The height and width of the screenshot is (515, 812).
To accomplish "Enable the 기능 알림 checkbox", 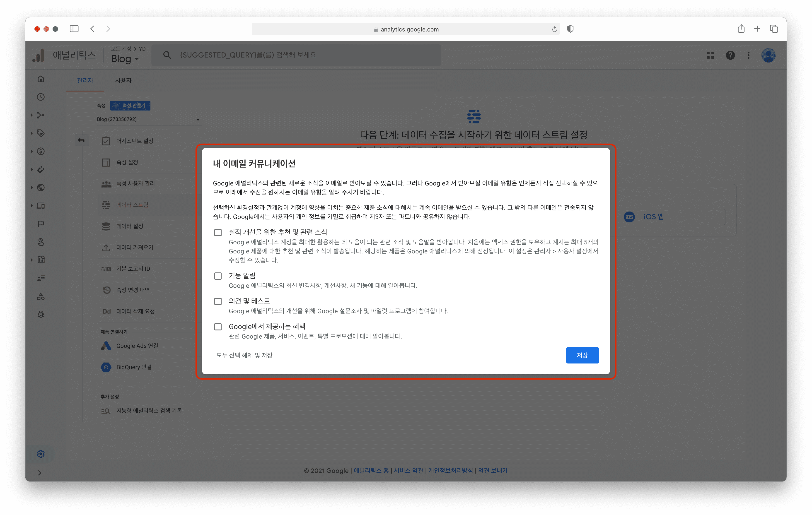I will click(218, 276).
